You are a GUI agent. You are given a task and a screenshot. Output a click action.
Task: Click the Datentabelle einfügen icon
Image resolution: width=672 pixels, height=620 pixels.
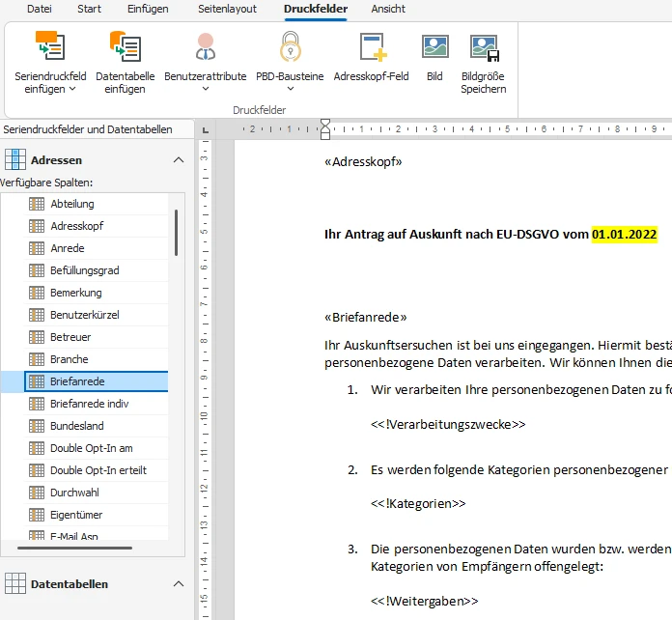(125, 45)
